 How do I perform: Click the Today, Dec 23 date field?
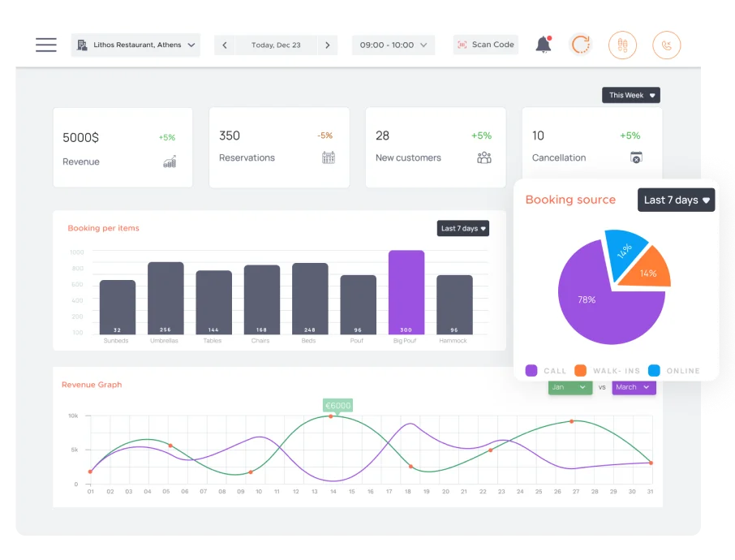point(276,45)
